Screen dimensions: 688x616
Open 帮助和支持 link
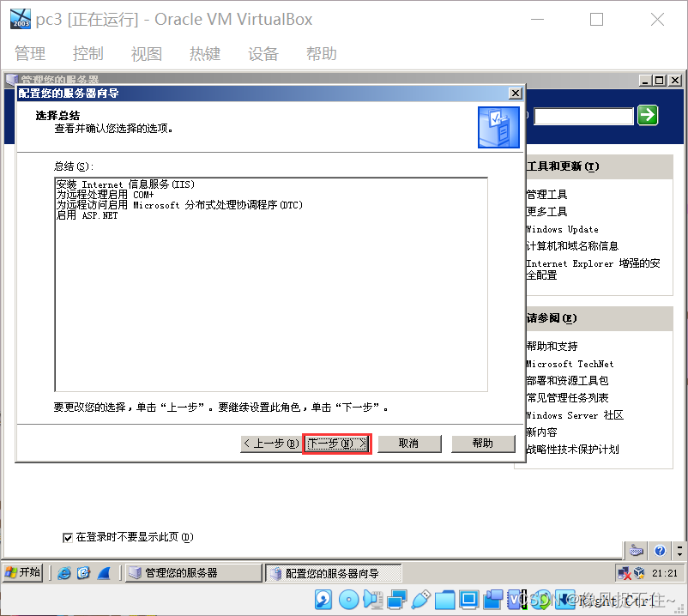552,346
